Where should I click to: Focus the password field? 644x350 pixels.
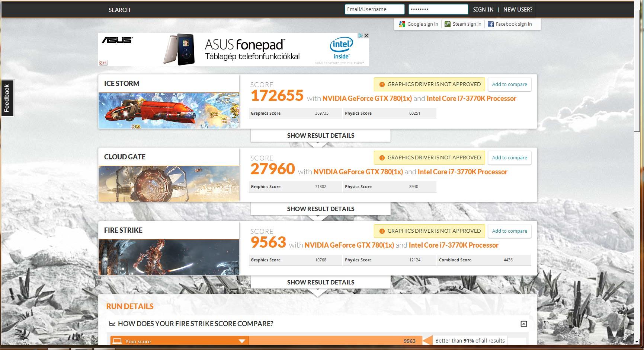pos(438,9)
